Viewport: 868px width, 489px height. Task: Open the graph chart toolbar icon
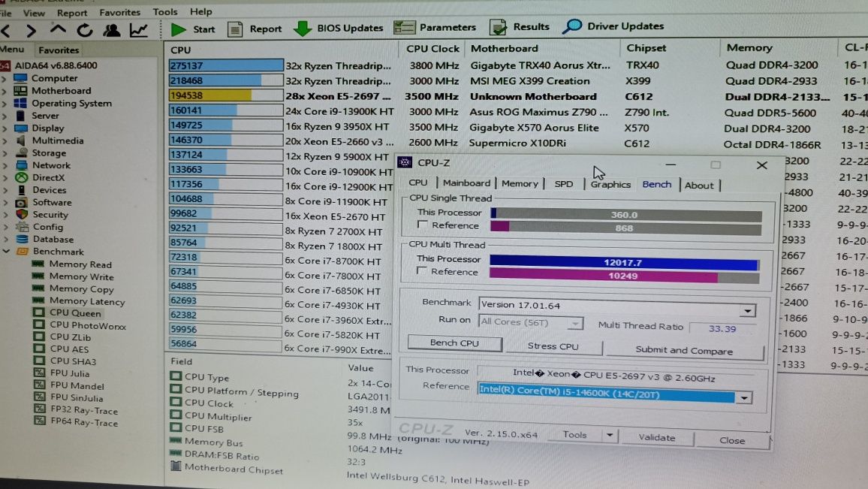click(138, 30)
